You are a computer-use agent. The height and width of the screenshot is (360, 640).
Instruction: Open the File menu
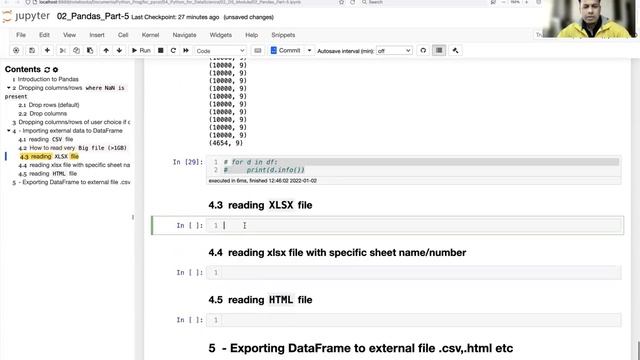[21, 35]
